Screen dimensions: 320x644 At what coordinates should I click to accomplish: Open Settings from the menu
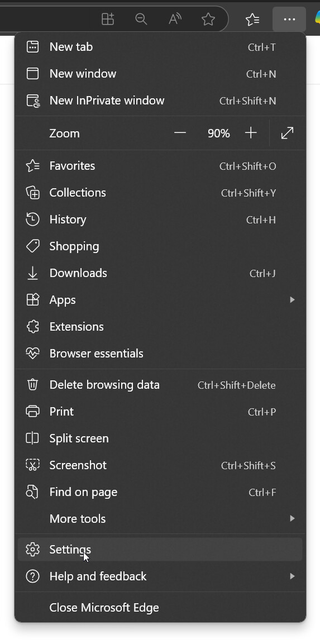point(160,550)
